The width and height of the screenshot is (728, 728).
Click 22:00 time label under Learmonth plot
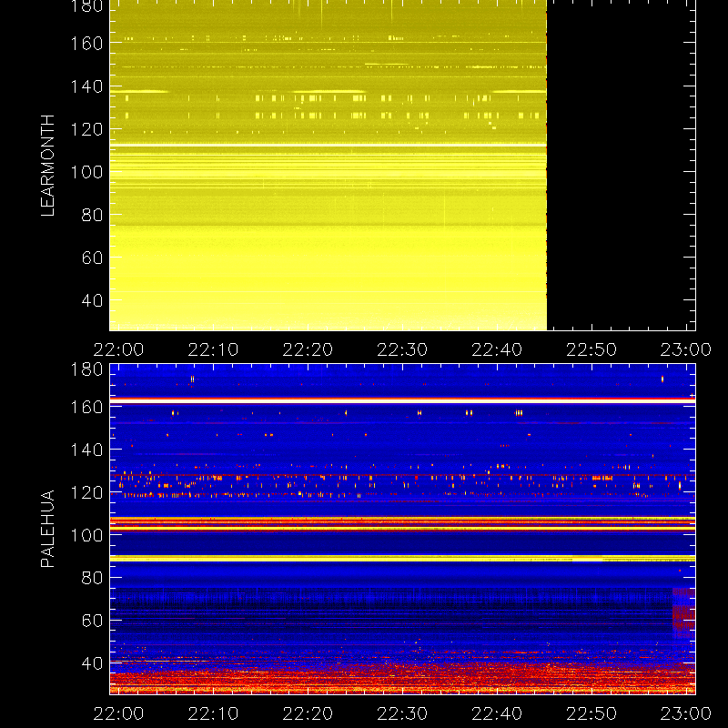point(118,349)
